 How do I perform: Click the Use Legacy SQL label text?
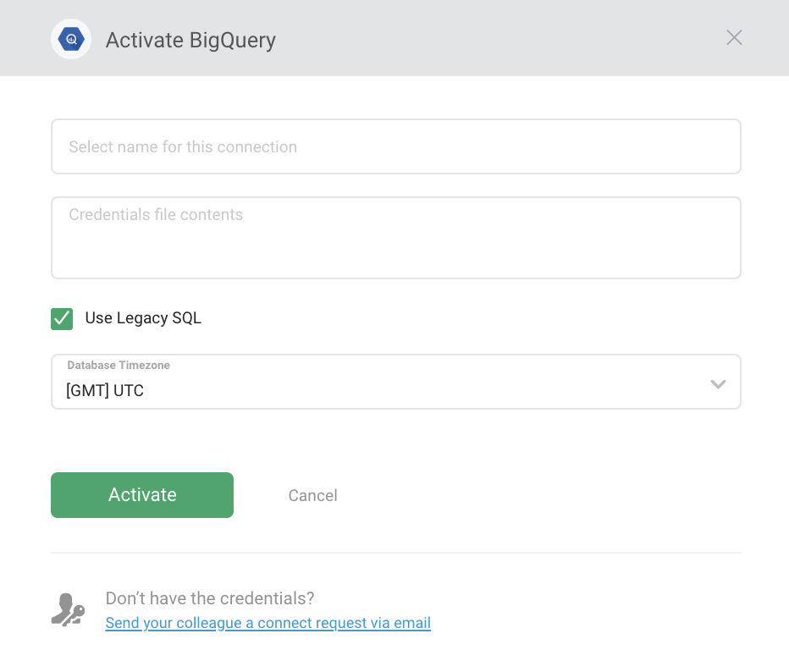pos(142,318)
